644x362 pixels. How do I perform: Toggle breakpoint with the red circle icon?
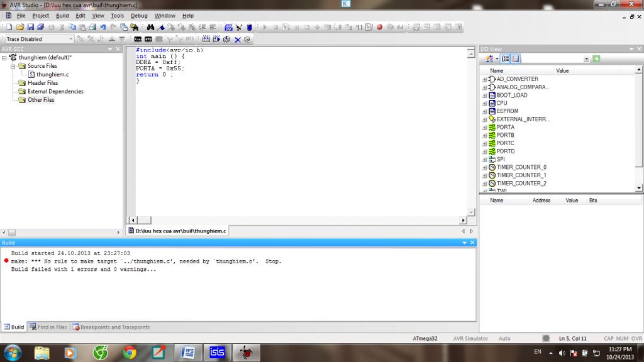click(x=379, y=27)
